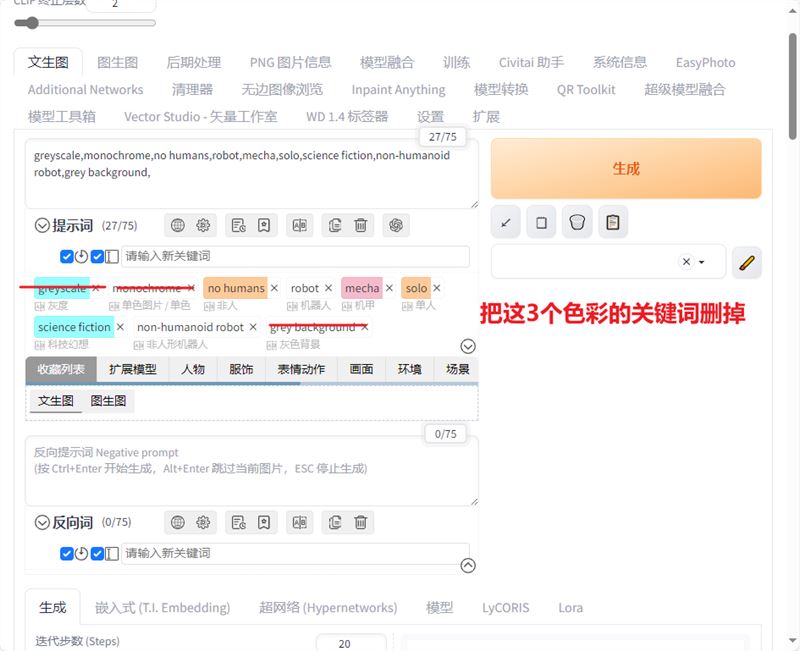Select the 服饰 keyword category

(241, 369)
